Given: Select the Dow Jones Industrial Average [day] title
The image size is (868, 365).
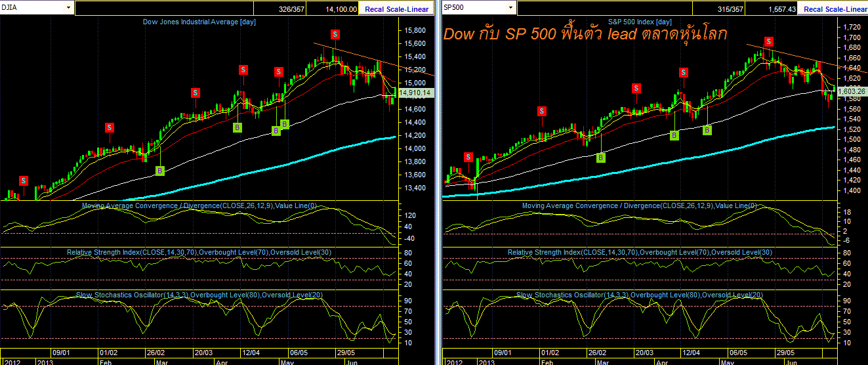Looking at the screenshot, I should pos(199,22).
